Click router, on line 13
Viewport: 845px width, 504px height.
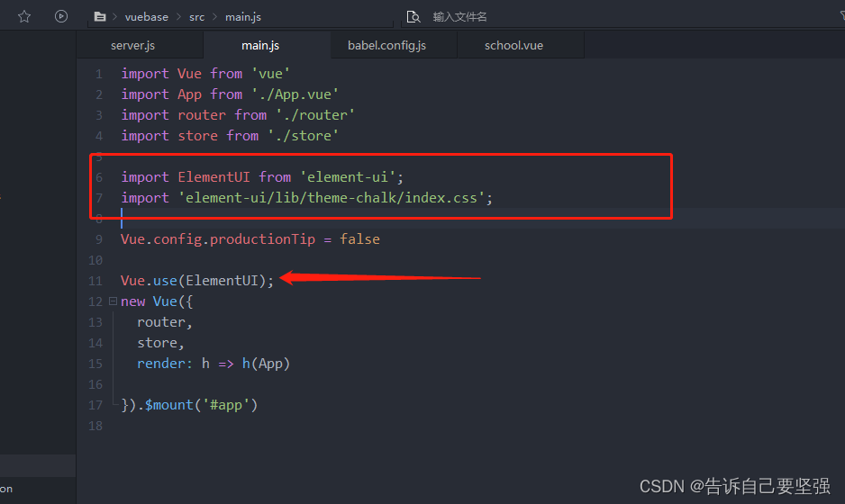coord(164,322)
